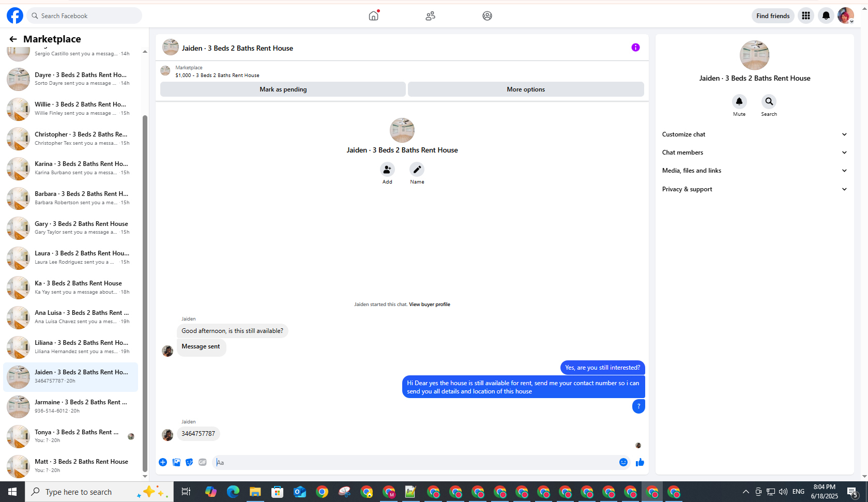Click the 'Good afternoon' message bubble
The image size is (868, 502).
point(232,331)
